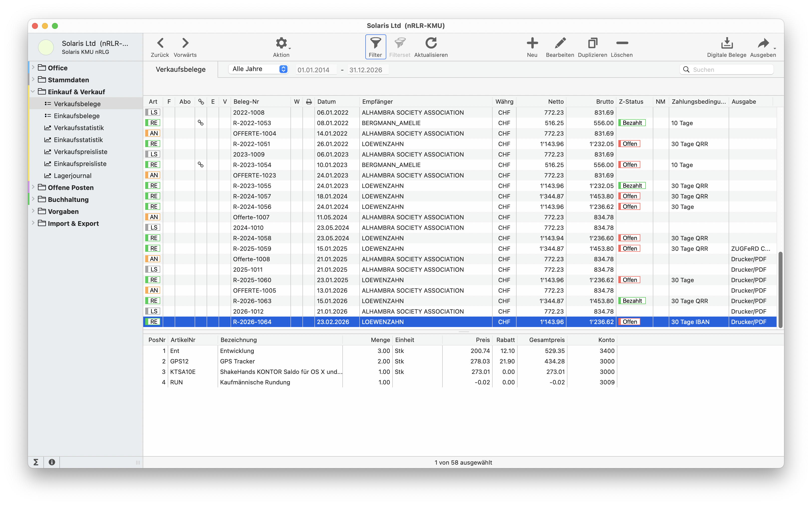Open the Aktion gear menu
812x505 pixels.
point(281,43)
